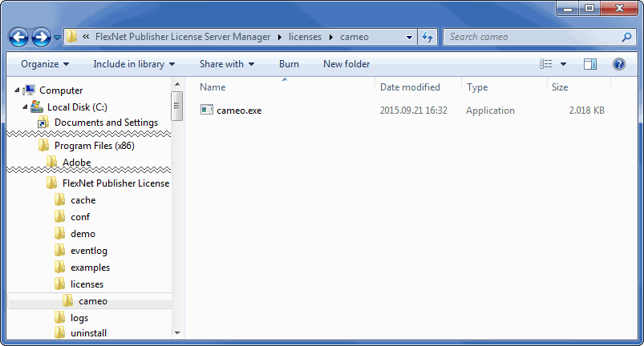Open more view options dropdown arrow
The width and height of the screenshot is (644, 346).
pyautogui.click(x=563, y=64)
